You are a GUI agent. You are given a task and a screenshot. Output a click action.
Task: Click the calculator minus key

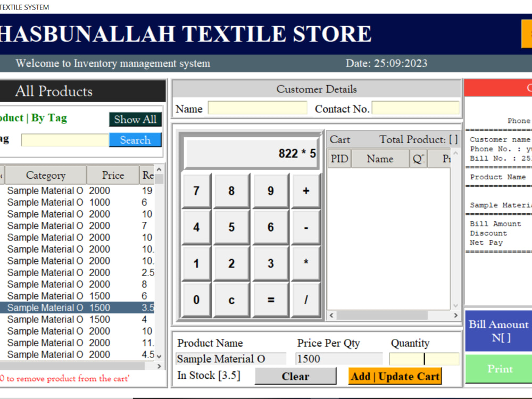[x=306, y=227]
